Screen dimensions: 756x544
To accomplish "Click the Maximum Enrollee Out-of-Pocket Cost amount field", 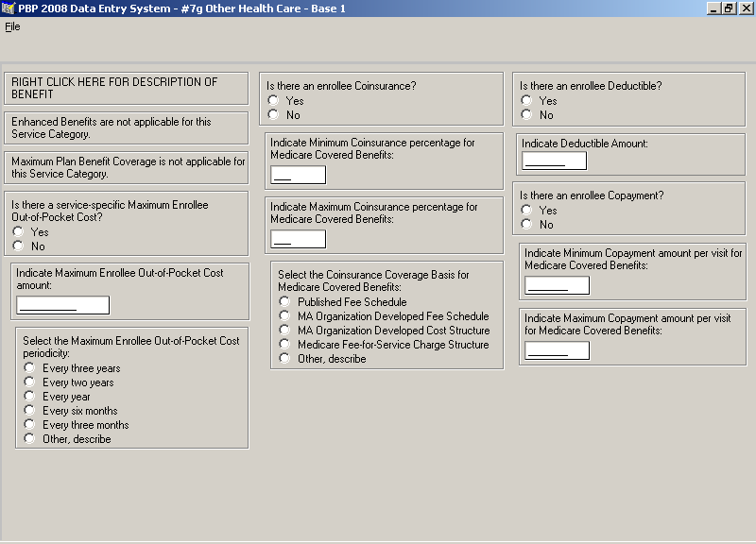I will point(63,305).
